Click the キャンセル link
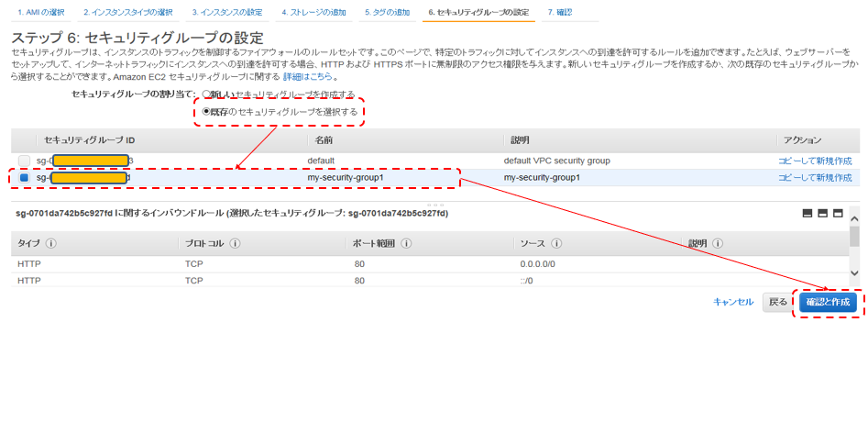The image size is (868, 422). [x=733, y=303]
